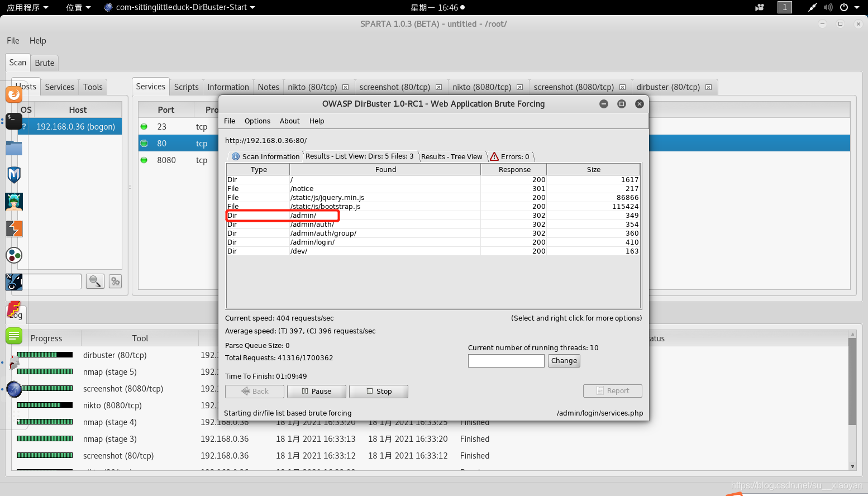
Task: Open the Armitage anime-girl dock icon
Action: (x=14, y=202)
